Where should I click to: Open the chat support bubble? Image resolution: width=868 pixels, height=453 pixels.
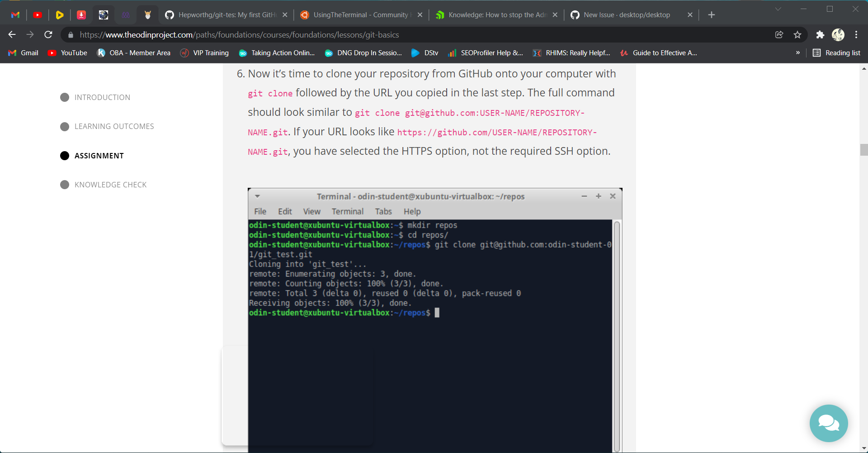point(828,423)
